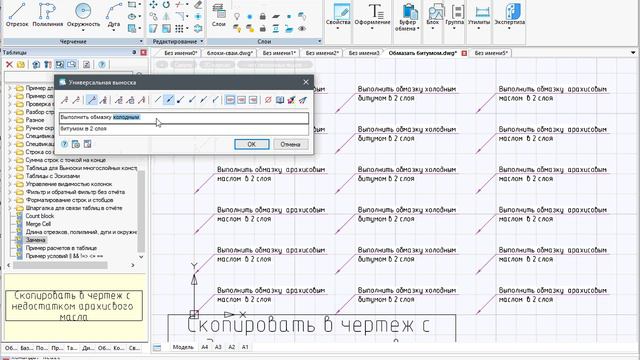Select the Замена table item
The height and width of the screenshot is (360, 640).
[36, 240]
